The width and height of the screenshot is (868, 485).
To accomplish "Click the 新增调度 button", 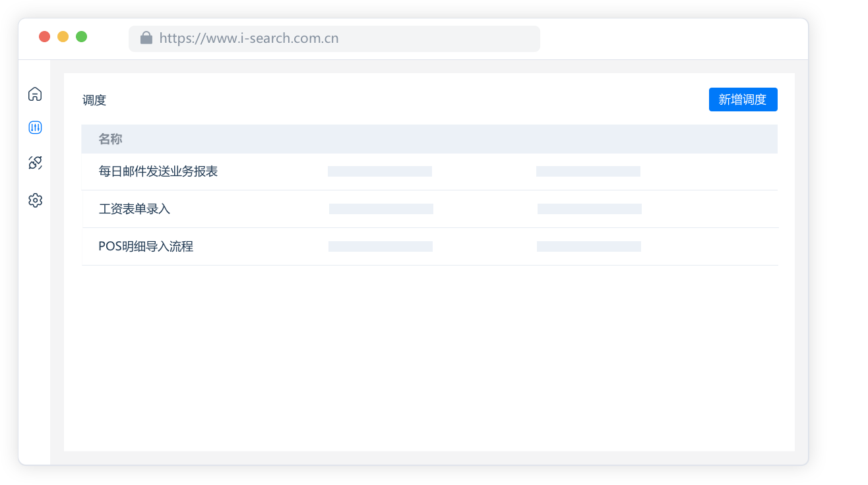I will coord(743,100).
